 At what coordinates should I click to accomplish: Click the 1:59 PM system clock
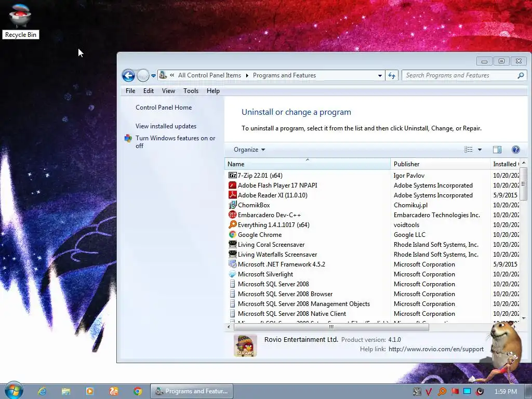coord(506,392)
